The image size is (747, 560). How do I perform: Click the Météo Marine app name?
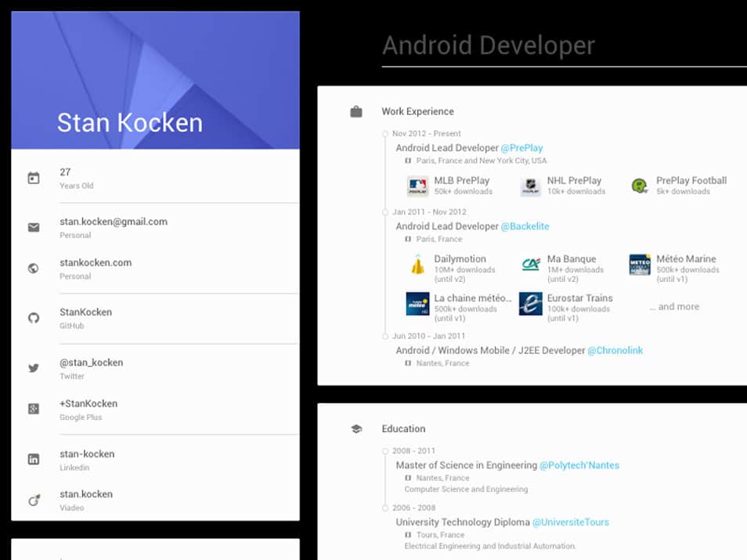(x=686, y=258)
